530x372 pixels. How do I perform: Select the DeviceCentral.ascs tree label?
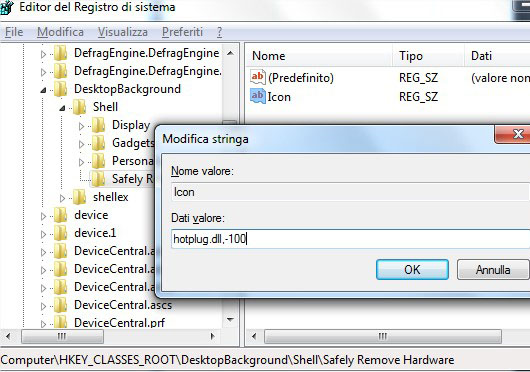pyautogui.click(x=123, y=305)
